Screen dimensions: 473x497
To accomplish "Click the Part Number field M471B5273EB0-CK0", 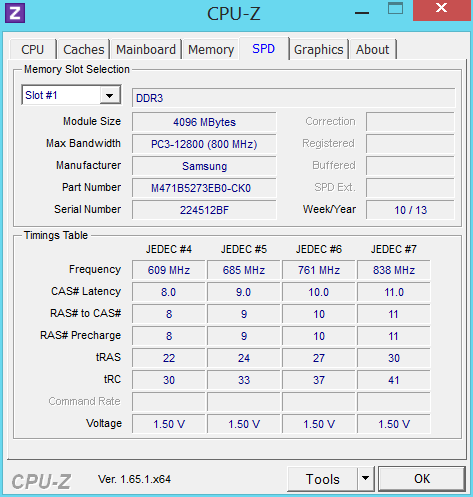I will (x=204, y=188).
